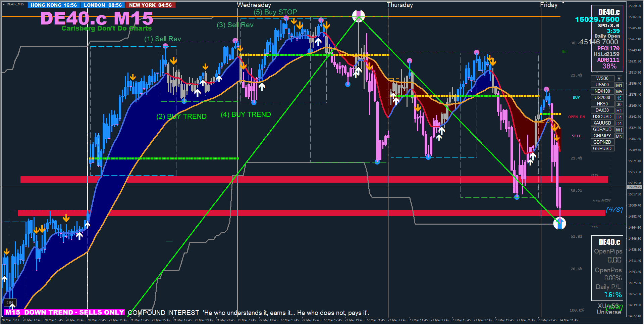Screen dimensions: 644x325
Task: Click the 'M15 DOWN TREND - SELLS ONLY' banner
Action: (x=64, y=312)
